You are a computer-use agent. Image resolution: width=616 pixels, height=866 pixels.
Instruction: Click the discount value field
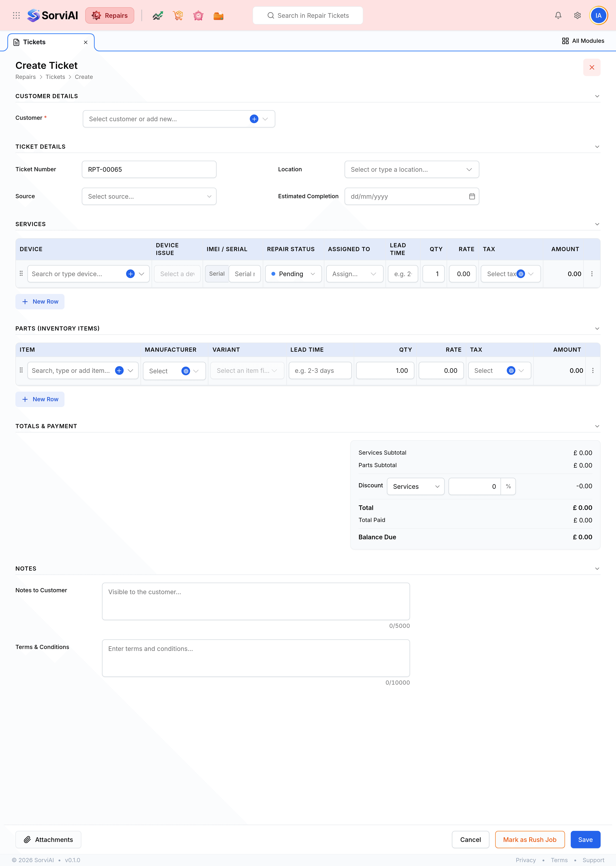click(475, 486)
